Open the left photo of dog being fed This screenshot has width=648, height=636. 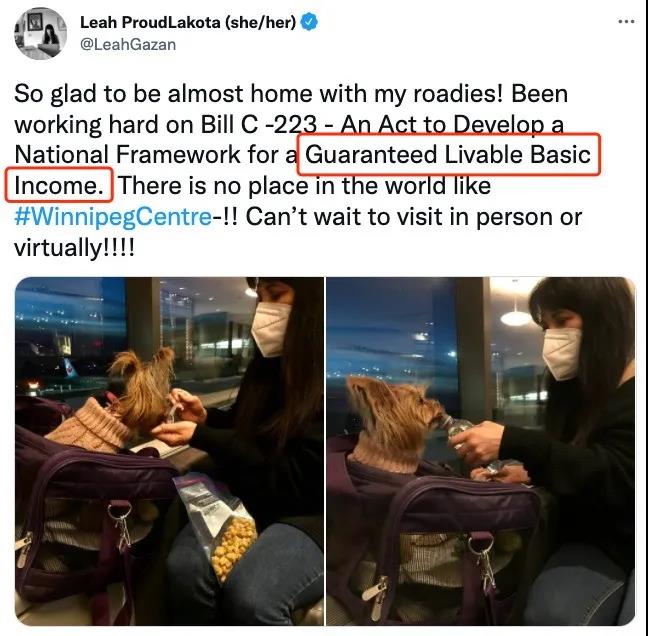(x=169, y=451)
